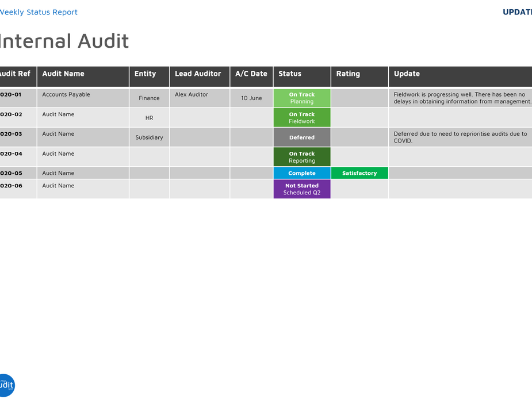Click the Complete status cell
The height and width of the screenshot is (399, 532).
tap(302, 173)
